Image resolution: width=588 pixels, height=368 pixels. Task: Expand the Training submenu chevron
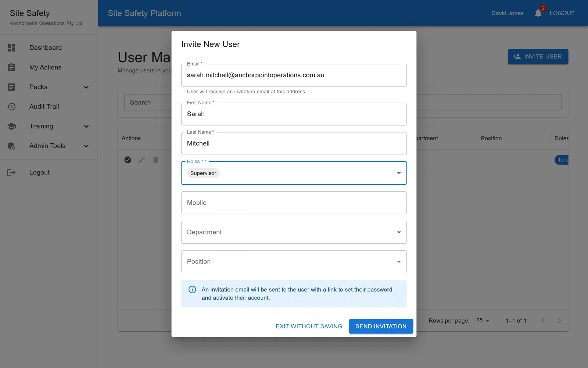tap(86, 127)
